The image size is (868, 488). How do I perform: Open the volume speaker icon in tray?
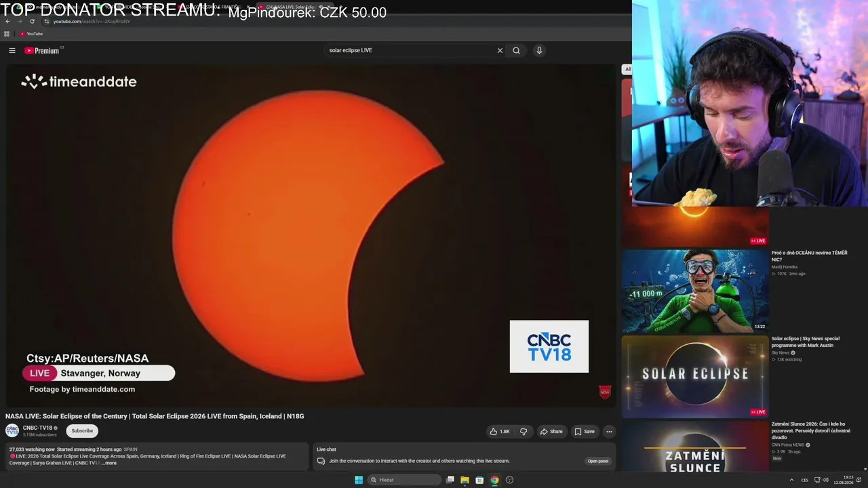pos(825,480)
